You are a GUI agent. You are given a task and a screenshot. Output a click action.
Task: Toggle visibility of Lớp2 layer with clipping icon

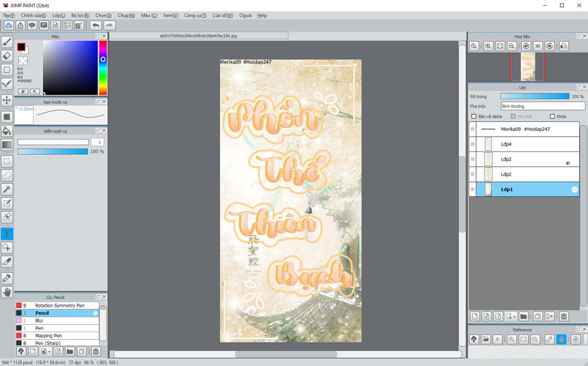point(473,159)
